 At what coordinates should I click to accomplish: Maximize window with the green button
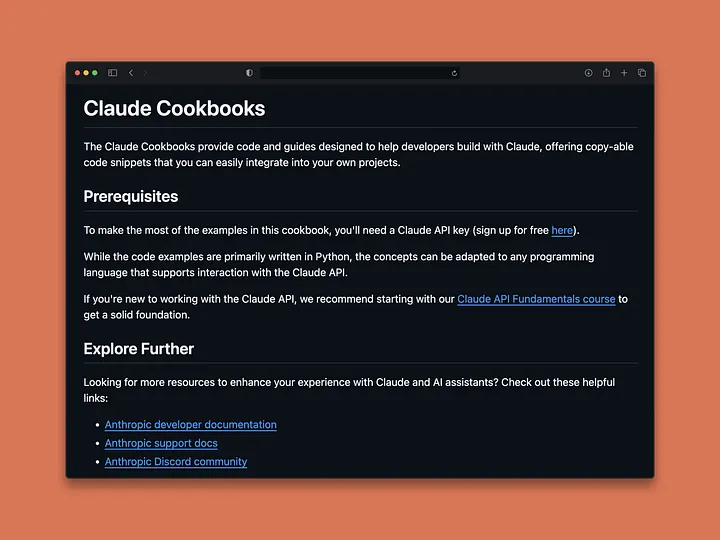point(95,73)
